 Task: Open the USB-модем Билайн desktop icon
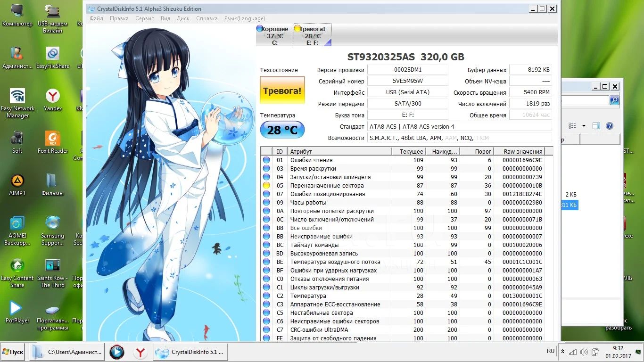53,19
